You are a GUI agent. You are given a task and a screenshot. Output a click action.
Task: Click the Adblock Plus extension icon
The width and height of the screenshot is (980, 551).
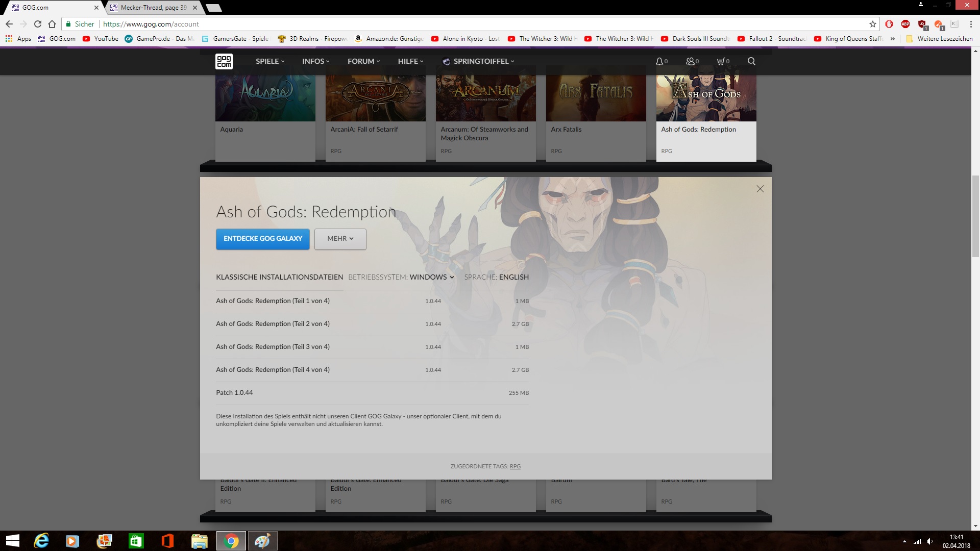click(x=905, y=24)
